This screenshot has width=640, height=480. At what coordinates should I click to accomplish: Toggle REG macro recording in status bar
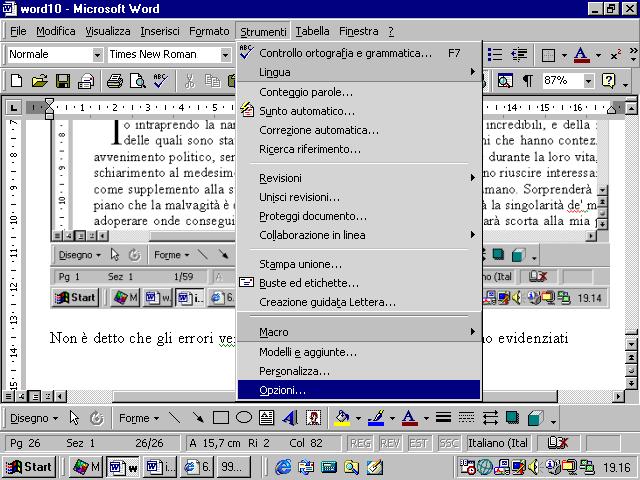(x=360, y=443)
